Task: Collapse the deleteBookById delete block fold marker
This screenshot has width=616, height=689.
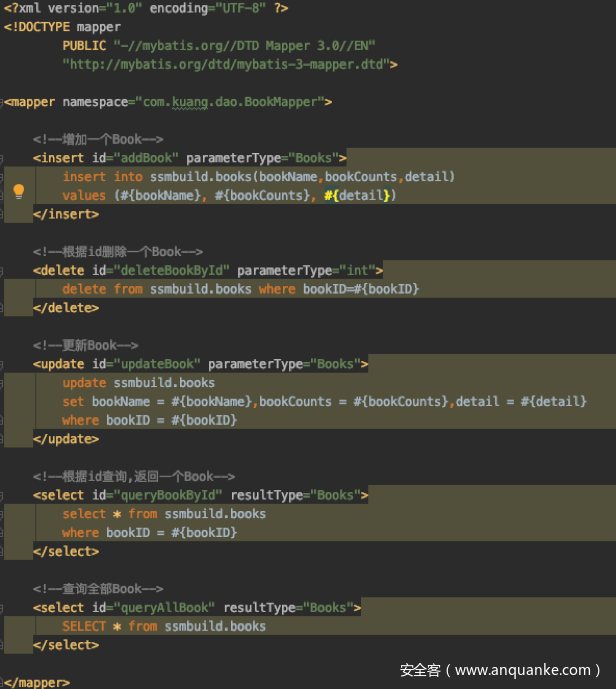Action: click(x=4, y=270)
